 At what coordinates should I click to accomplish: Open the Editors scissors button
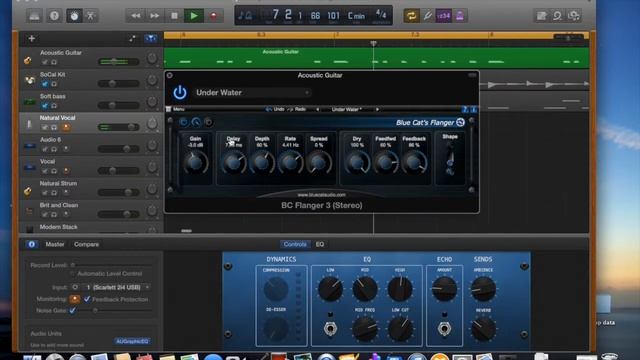[x=91, y=16]
